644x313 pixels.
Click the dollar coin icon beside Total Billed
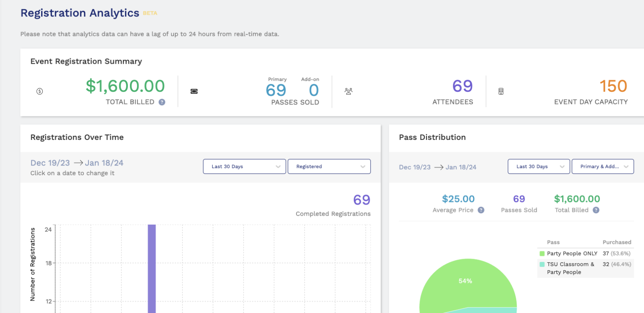pos(40,91)
